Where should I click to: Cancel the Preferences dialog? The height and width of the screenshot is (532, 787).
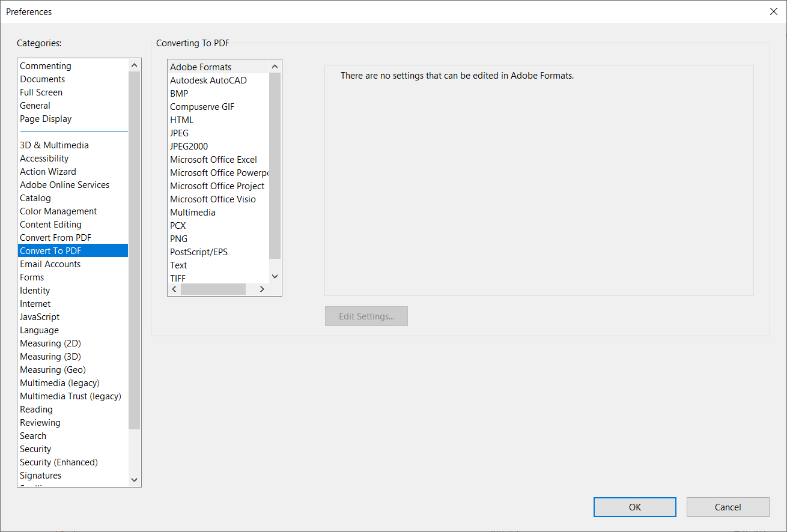coord(728,507)
